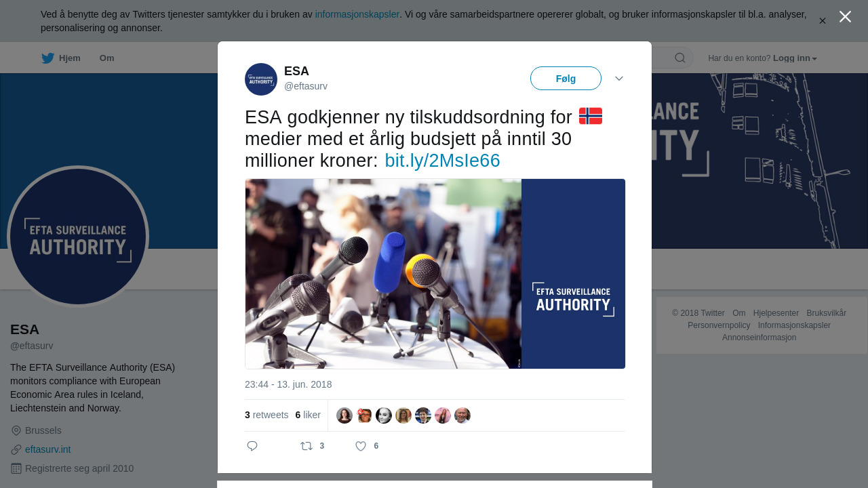Viewport: 868px width, 488px height.
Task: Click the first liker's avatar
Action: coord(344,415)
